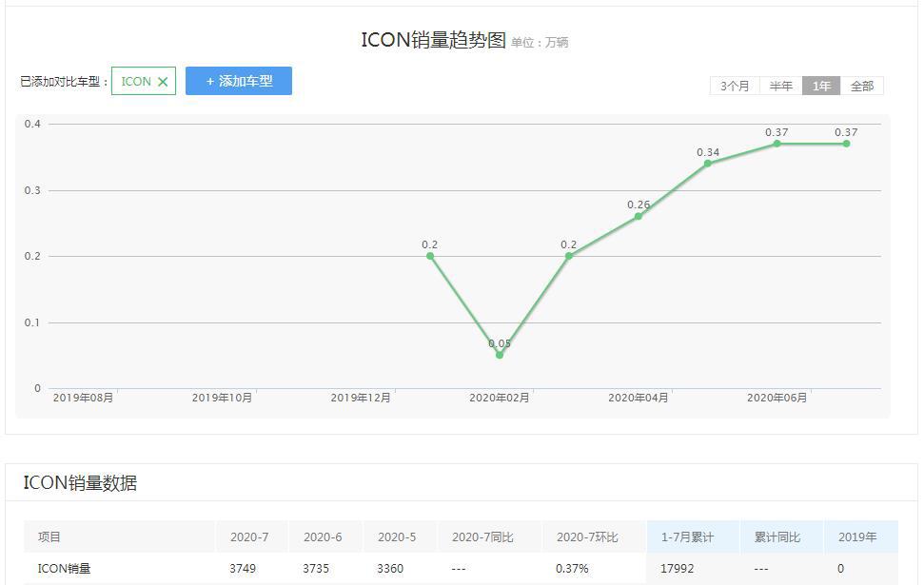This screenshot has width=924, height=585.
Task: Click the ICON销量趋势图 chart title
Action: click(433, 40)
